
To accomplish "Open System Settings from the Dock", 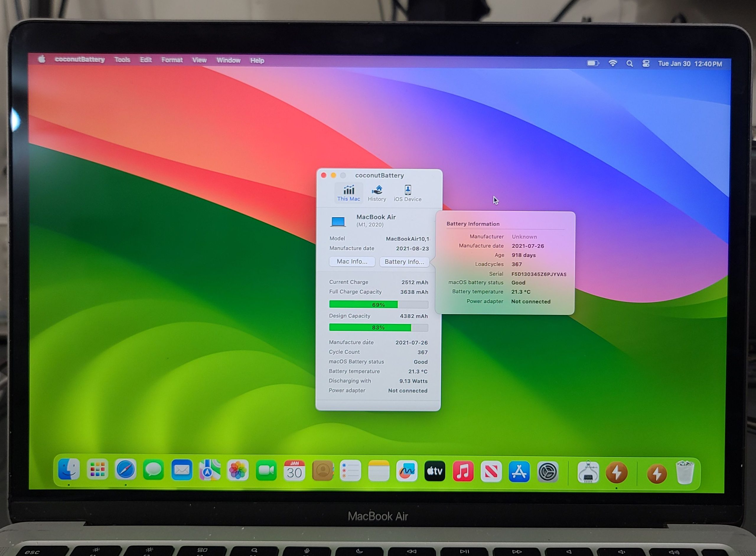I will (548, 472).
